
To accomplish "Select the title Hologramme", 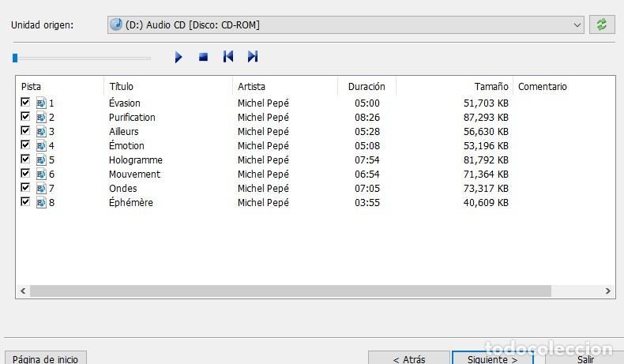I will pyautogui.click(x=136, y=160).
